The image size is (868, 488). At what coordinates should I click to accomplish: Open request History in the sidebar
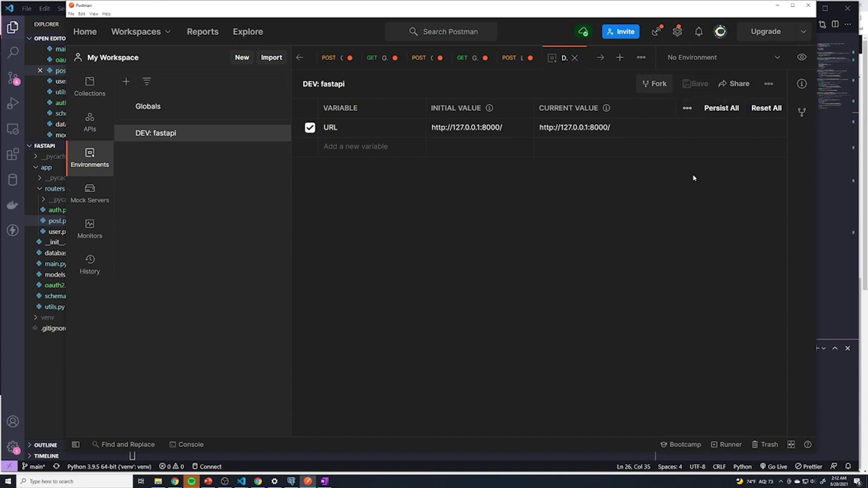point(90,264)
